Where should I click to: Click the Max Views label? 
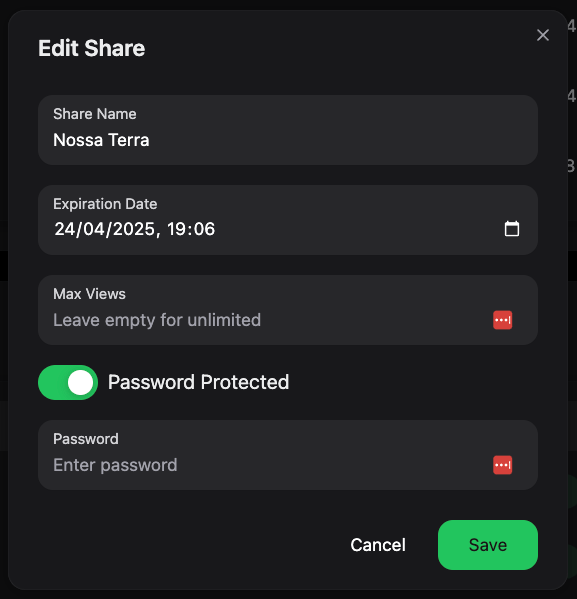pyautogui.click(x=89, y=294)
